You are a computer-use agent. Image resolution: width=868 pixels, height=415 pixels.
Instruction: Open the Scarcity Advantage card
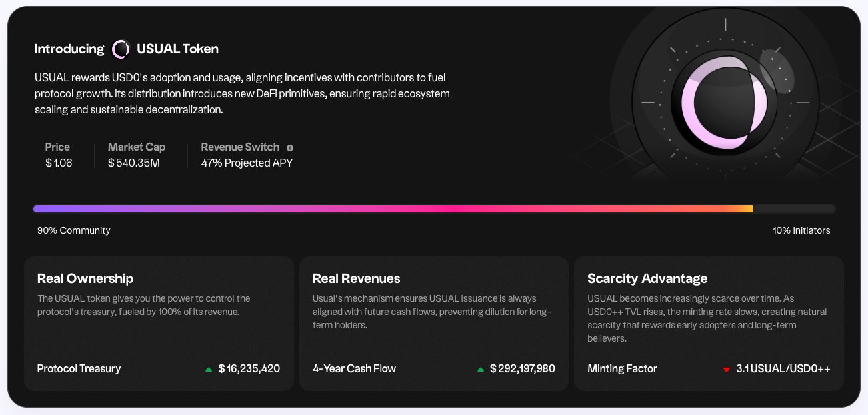click(x=709, y=323)
